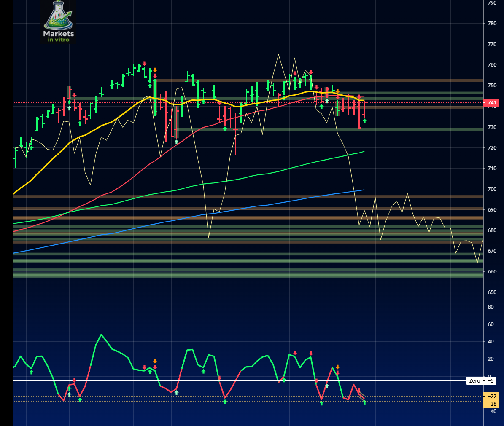Click green up arrow at indicator line's end
This screenshot has width=504, height=426.
(364, 402)
